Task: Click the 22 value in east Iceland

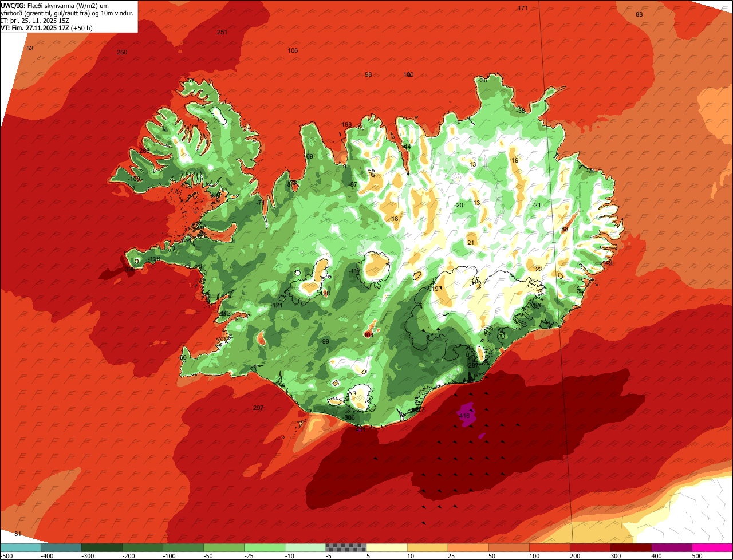Action: coord(539,269)
